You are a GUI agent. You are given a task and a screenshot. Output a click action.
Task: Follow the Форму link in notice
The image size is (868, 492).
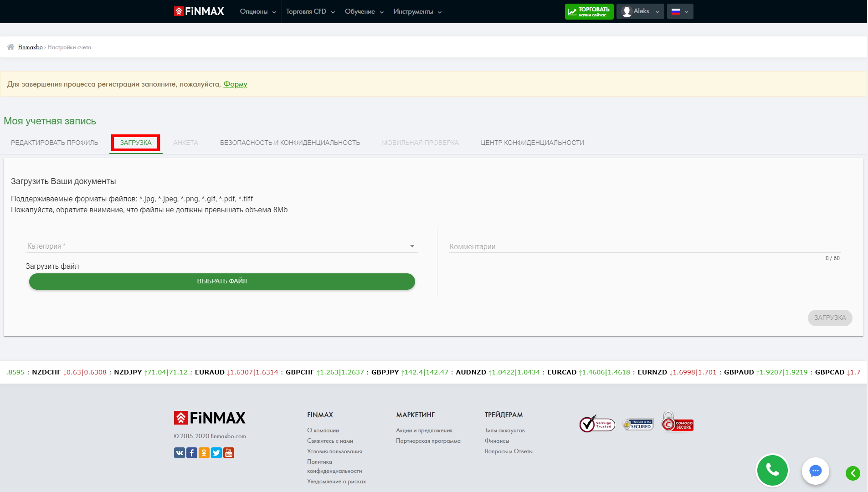(235, 84)
